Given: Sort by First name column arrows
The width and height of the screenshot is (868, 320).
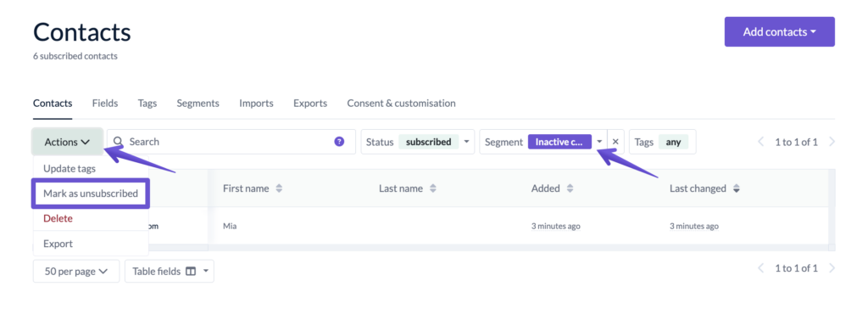Looking at the screenshot, I should [x=279, y=188].
